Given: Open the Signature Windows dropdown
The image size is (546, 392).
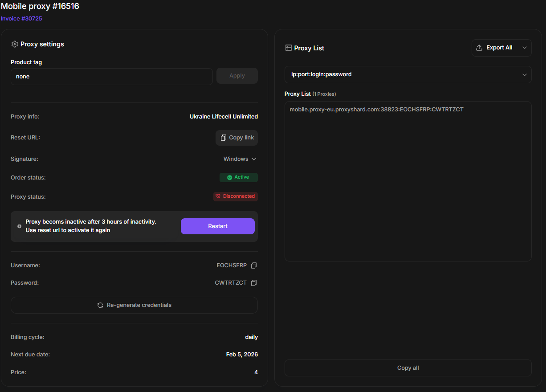Looking at the screenshot, I should click(240, 159).
